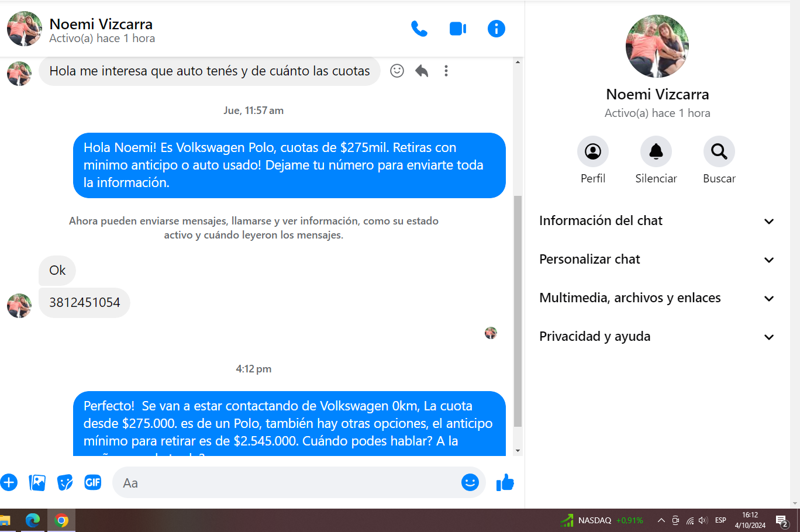The width and height of the screenshot is (800, 532).
Task: Expand Personalizar chat section
Action: tap(657, 260)
